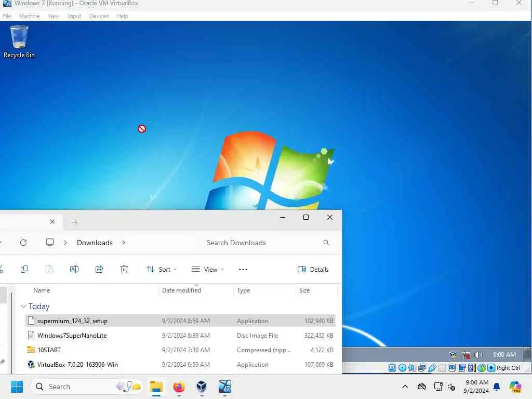This screenshot has height=399, width=532.
Task: Copy the selected file in Explorer
Action: [x=24, y=269]
